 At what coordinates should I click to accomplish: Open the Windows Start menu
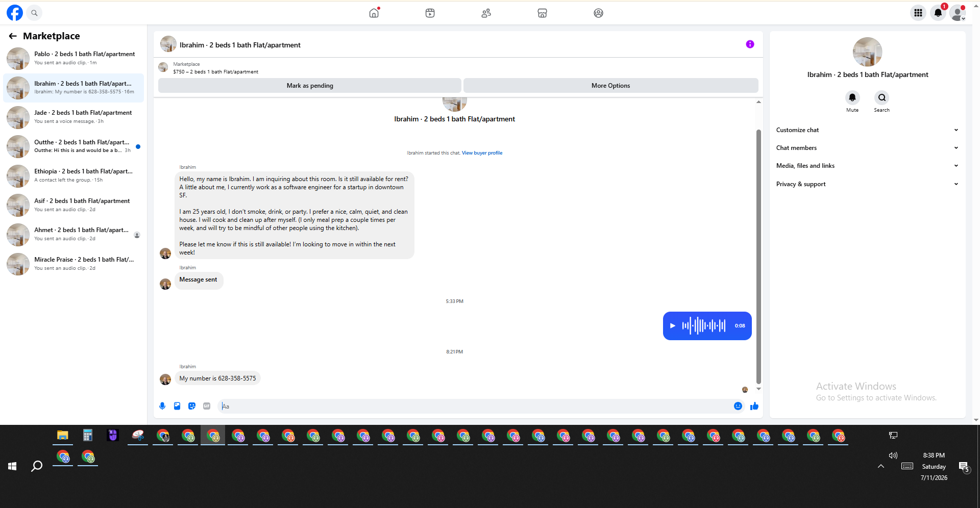click(12, 466)
